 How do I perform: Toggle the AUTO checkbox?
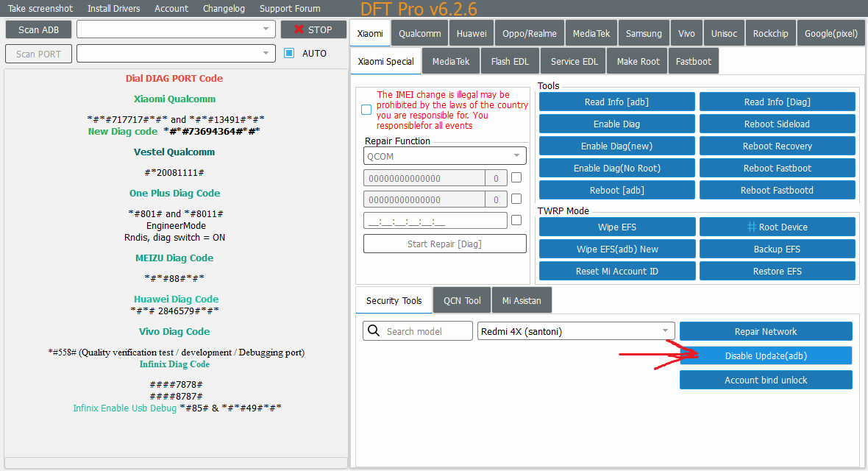(x=289, y=53)
